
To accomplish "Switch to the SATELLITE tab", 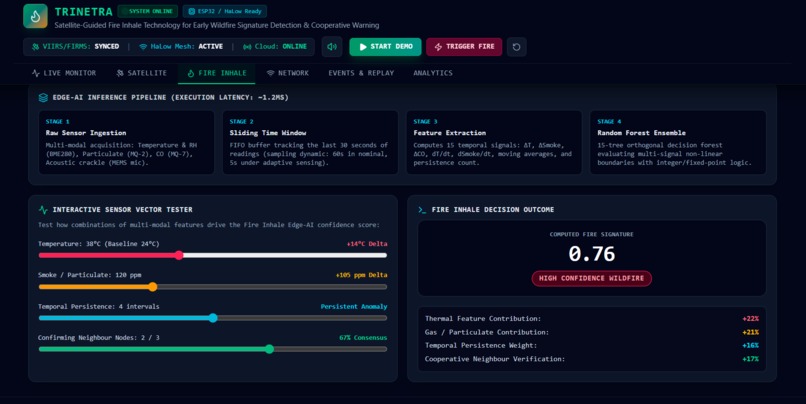I will coord(141,73).
